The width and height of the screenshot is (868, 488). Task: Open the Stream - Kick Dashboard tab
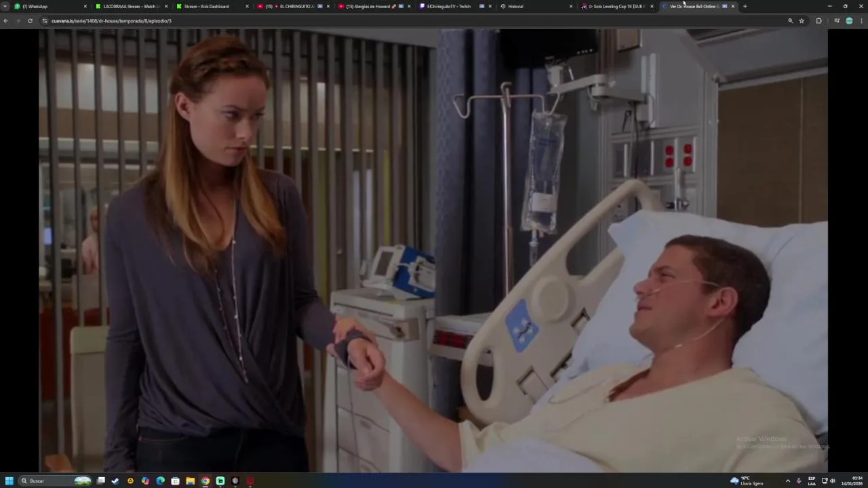coord(212,6)
